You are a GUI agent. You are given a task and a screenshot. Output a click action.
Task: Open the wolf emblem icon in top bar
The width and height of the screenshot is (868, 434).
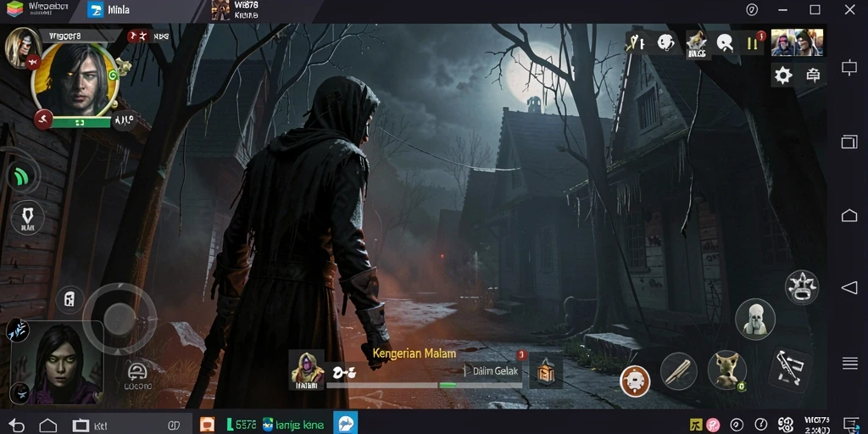coord(697,44)
